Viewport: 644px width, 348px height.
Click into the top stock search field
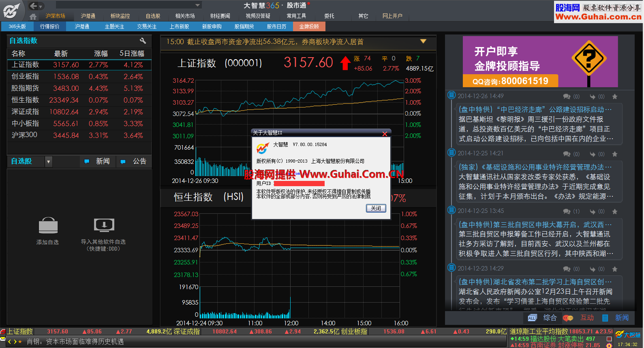(125, 5)
